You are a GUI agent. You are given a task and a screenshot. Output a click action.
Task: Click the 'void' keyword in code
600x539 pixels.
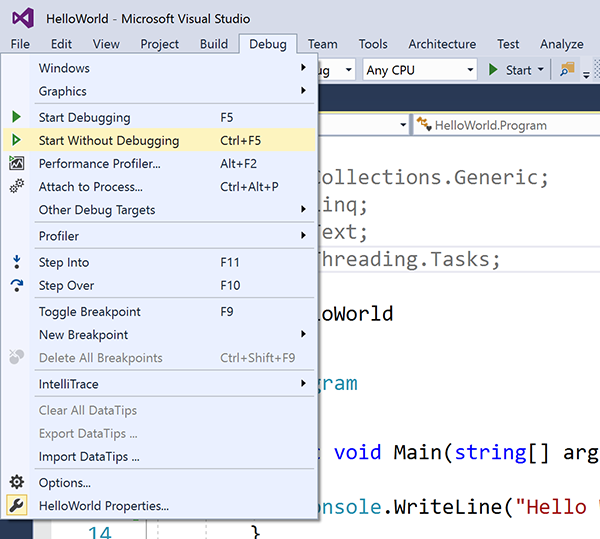click(357, 452)
